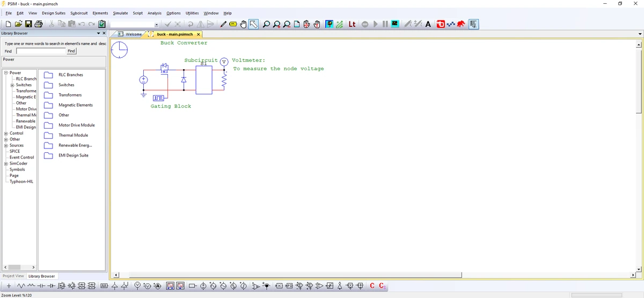This screenshot has width=644, height=298.
Task: Zoom in on the schematic
Action: pos(276,24)
